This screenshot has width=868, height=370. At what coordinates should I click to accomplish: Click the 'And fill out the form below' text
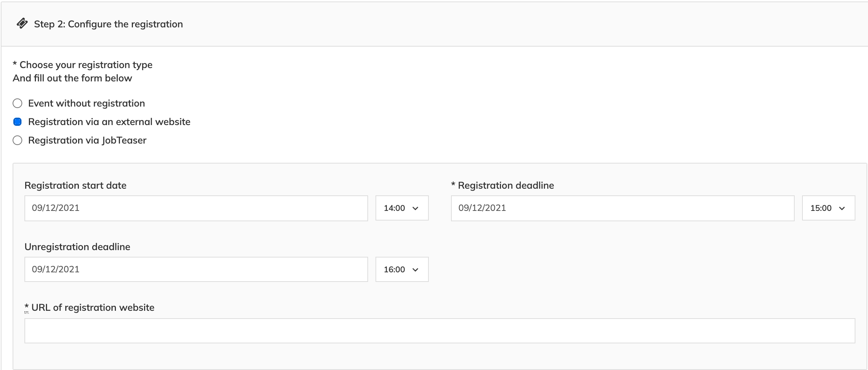[72, 78]
